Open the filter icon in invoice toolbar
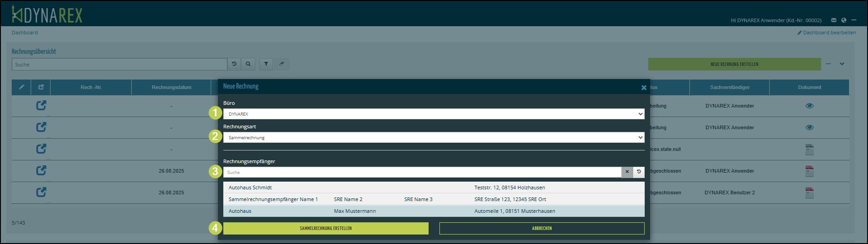 [266, 64]
